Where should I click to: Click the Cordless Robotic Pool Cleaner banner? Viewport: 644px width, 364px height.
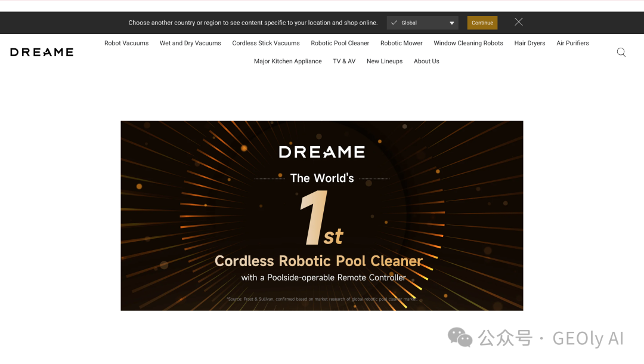[322, 215]
